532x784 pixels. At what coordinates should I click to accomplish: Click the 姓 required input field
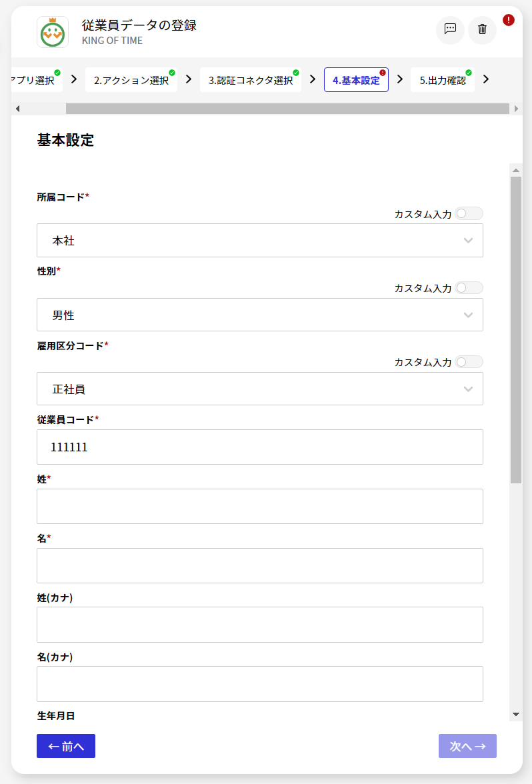260,507
